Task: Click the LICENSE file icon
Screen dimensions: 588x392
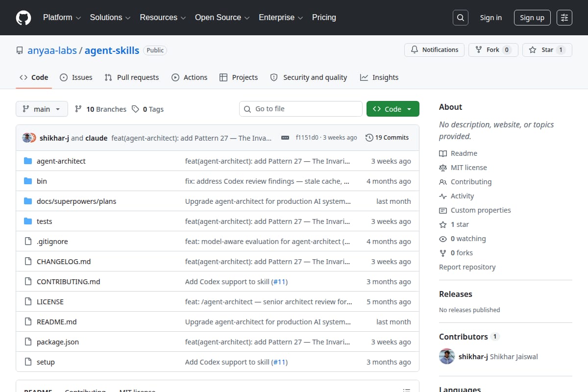Action: tap(28, 302)
